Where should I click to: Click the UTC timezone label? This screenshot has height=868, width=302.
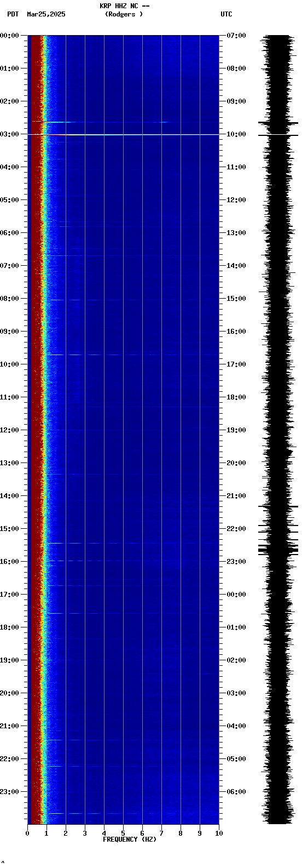[x=226, y=14]
